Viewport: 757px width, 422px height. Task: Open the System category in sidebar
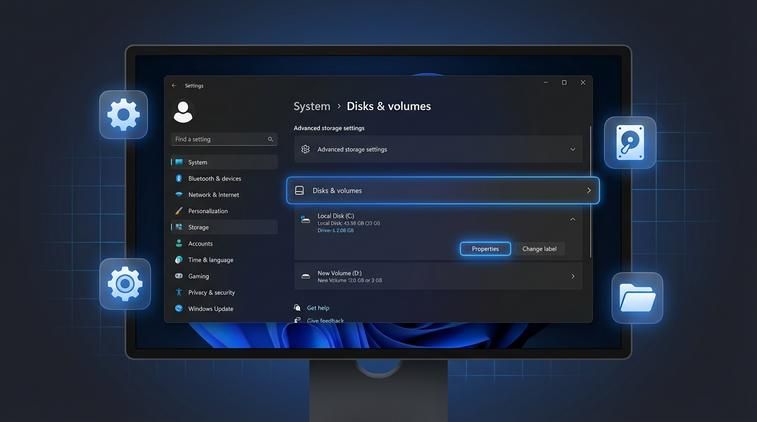224,162
